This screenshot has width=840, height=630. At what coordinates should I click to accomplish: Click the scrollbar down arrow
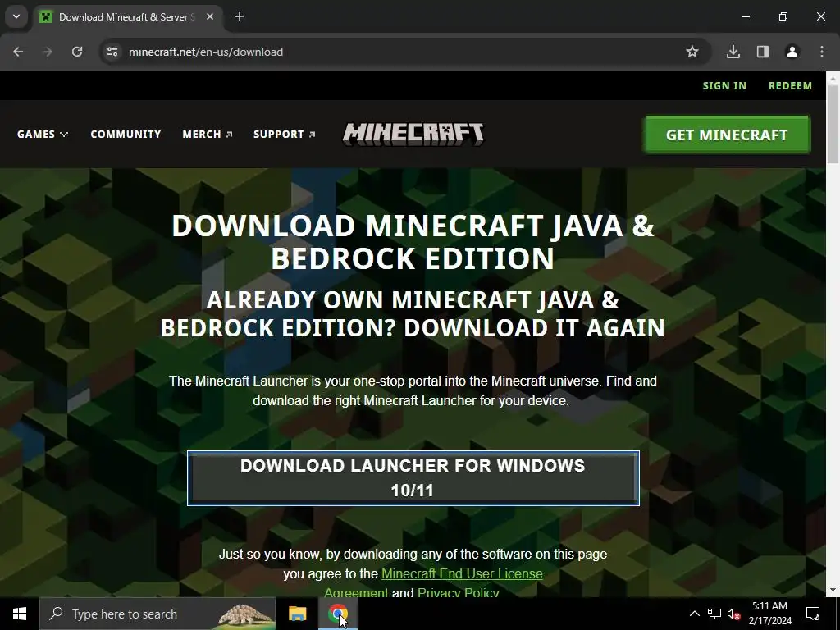[833, 591]
